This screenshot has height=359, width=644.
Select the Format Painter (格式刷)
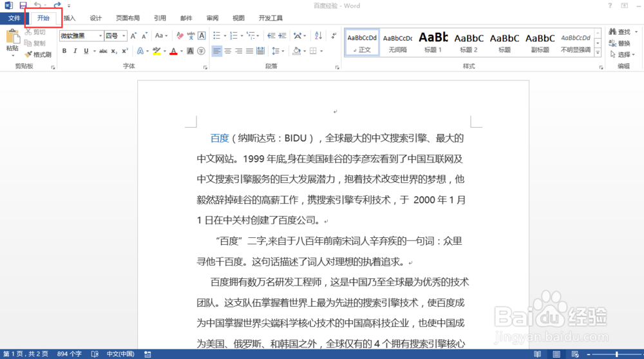[38, 54]
